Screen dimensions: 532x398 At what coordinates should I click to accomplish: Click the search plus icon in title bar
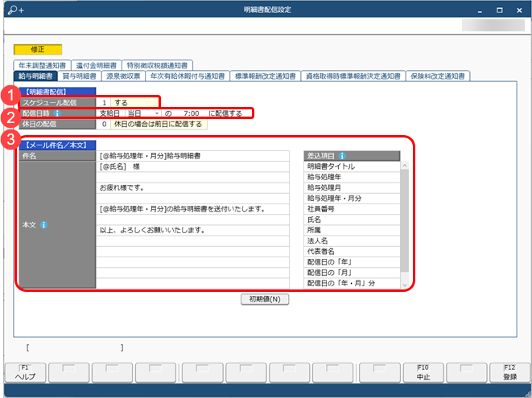click(15, 10)
